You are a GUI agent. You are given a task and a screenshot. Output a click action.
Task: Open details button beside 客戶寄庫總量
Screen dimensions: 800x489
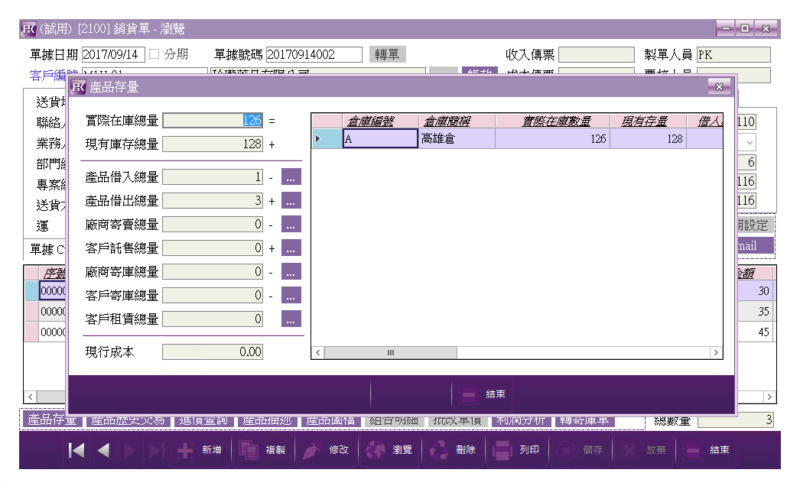tap(291, 295)
